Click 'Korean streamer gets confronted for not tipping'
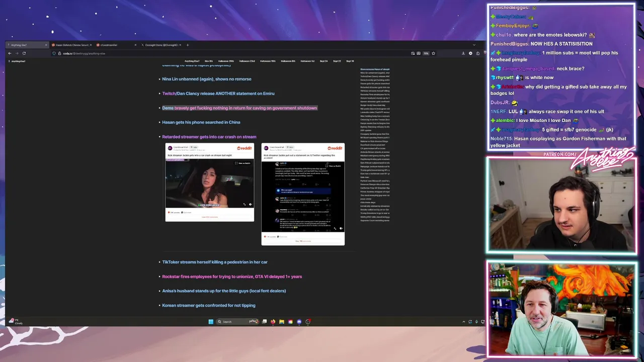The image size is (644, 362). pos(209,305)
